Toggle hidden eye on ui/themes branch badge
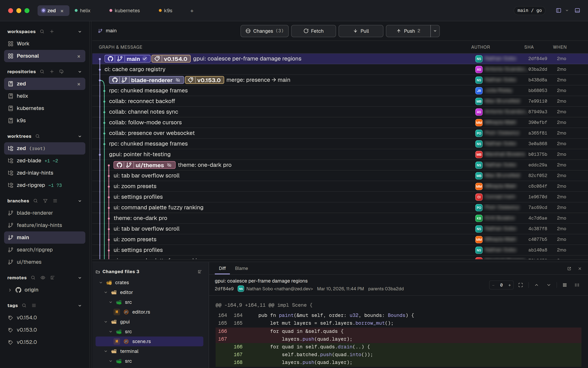 (169, 165)
